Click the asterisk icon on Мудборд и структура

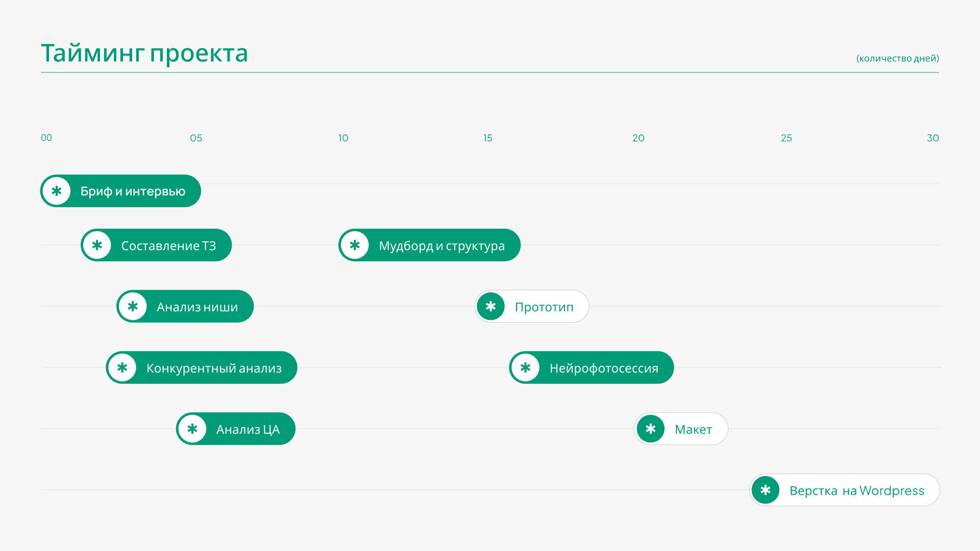pos(355,245)
